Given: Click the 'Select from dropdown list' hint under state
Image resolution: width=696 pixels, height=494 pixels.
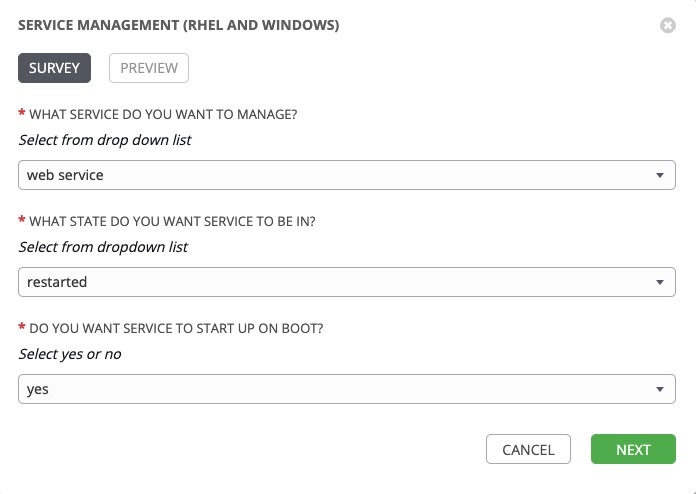Looking at the screenshot, I should coord(103,247).
